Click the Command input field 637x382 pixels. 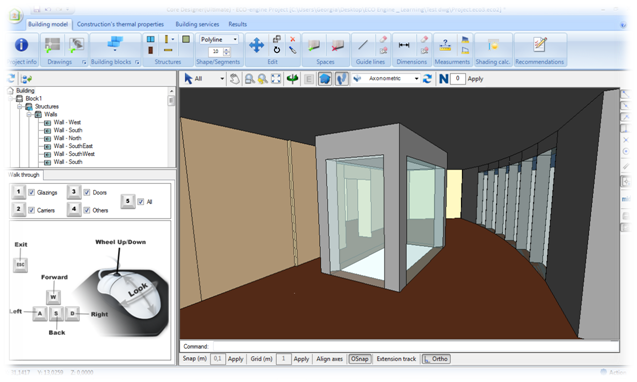[414, 346]
